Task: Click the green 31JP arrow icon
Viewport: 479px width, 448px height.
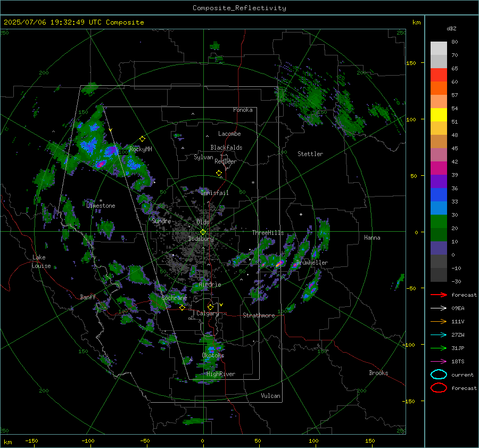Action: click(x=439, y=348)
